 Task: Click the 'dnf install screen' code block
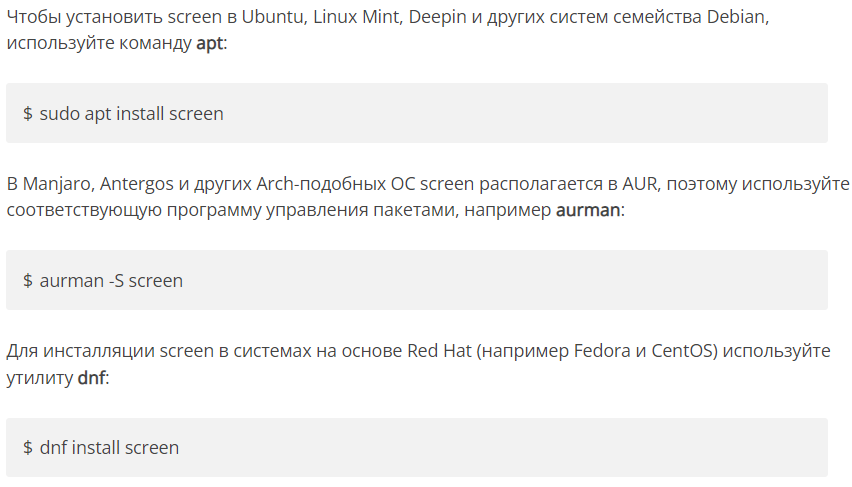417,447
